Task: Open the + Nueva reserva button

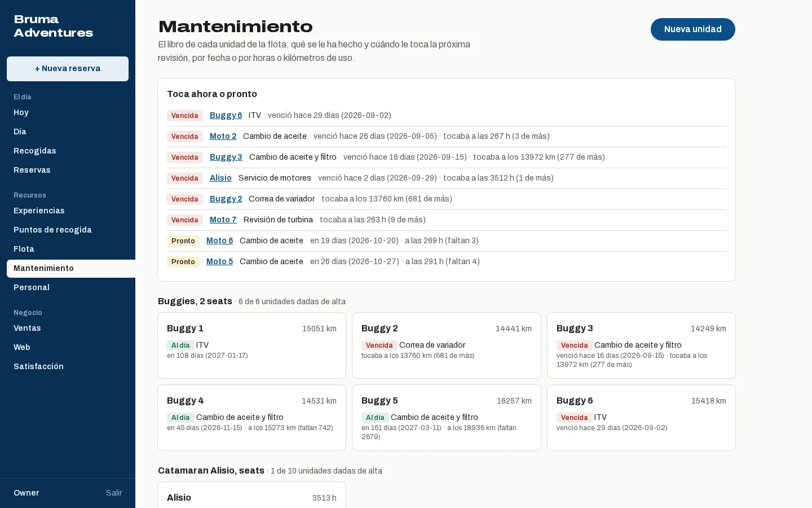Action: [x=68, y=69]
